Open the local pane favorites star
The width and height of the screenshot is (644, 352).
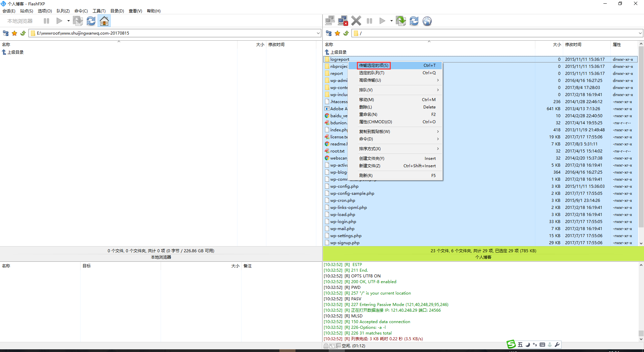(x=14, y=33)
